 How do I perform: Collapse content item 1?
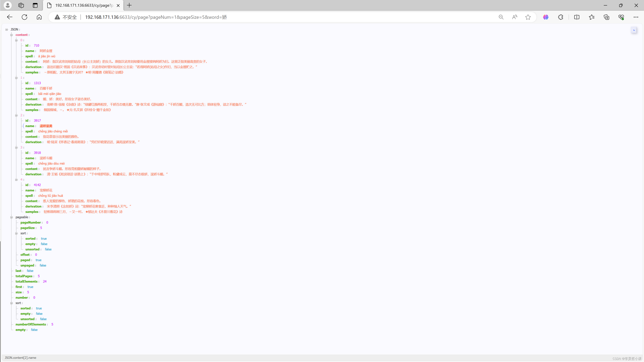(16, 78)
